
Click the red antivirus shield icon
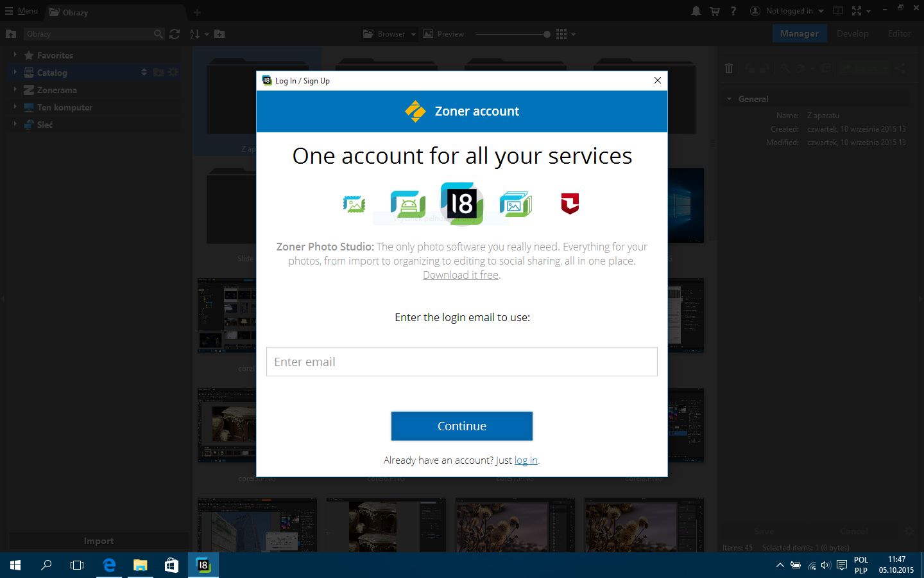(x=570, y=204)
